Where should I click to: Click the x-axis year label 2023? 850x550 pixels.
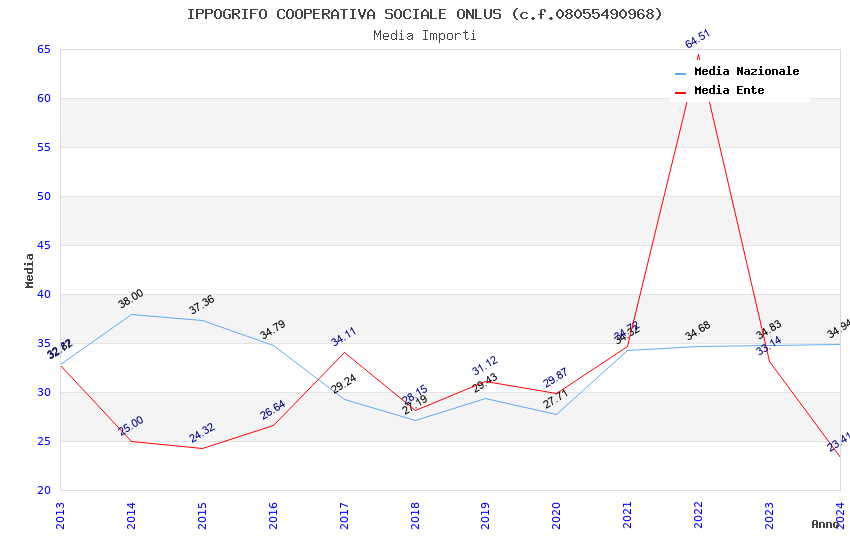tap(769, 516)
